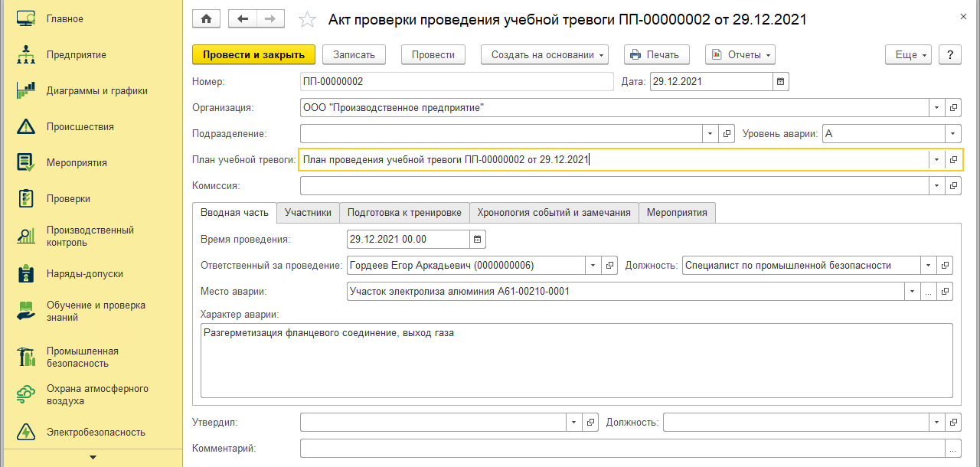Image resolution: width=980 pixels, height=467 pixels.
Task: Expand the Утвердил dropdown
Action: [575, 422]
